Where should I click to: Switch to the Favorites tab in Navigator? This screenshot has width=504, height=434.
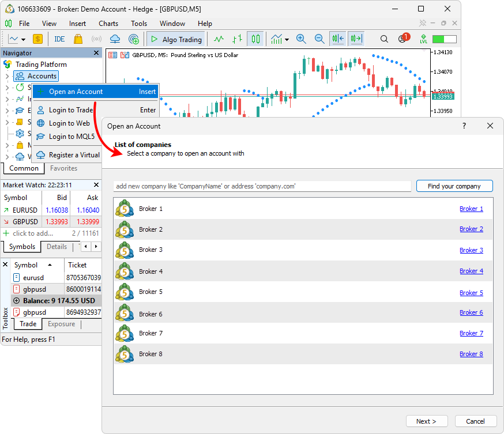tap(63, 168)
